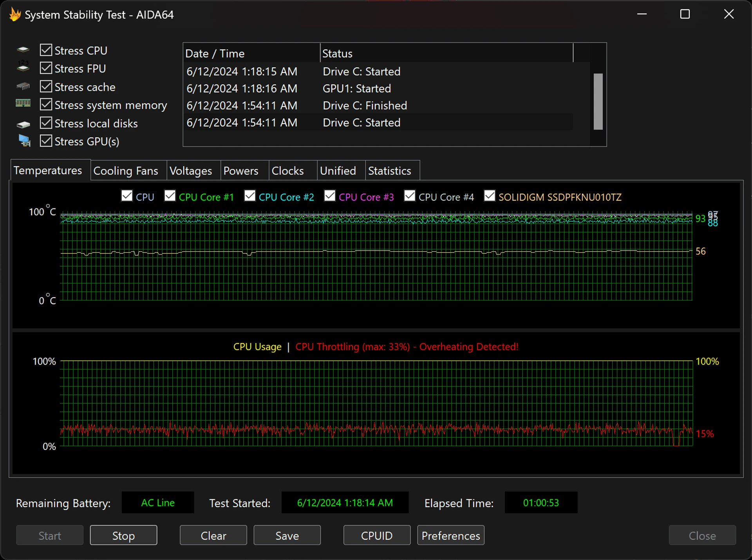
Task: Click the Date / Time column header
Action: point(252,53)
